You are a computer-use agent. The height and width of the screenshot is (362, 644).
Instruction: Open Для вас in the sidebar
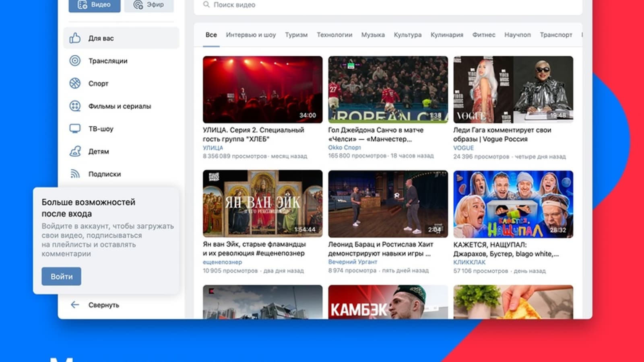pos(121,38)
